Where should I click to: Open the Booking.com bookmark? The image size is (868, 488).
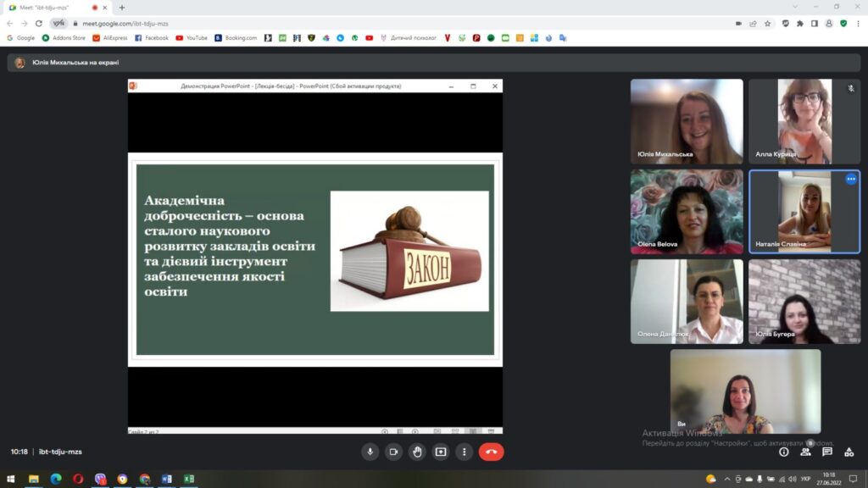236,38
